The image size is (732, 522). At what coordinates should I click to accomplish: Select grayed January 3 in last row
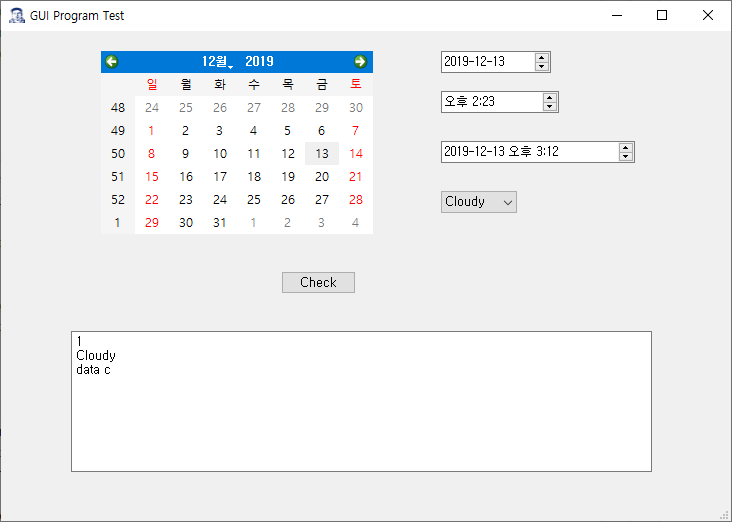pyautogui.click(x=322, y=223)
